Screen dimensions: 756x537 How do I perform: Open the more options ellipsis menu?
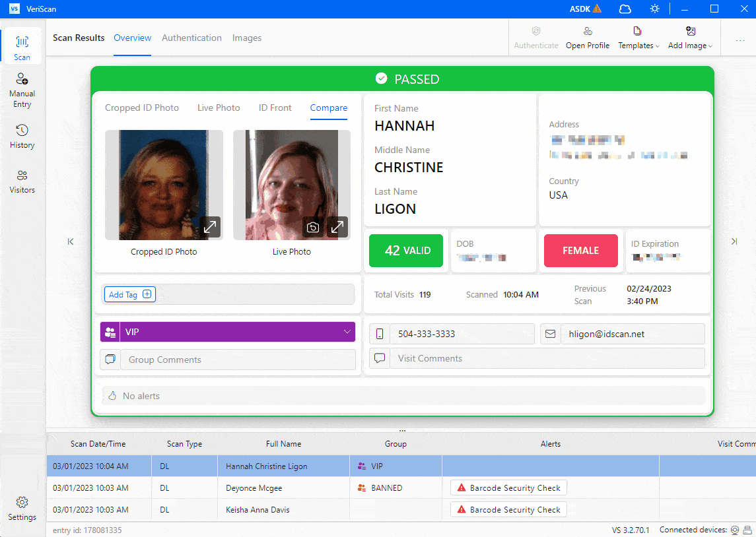tap(740, 40)
